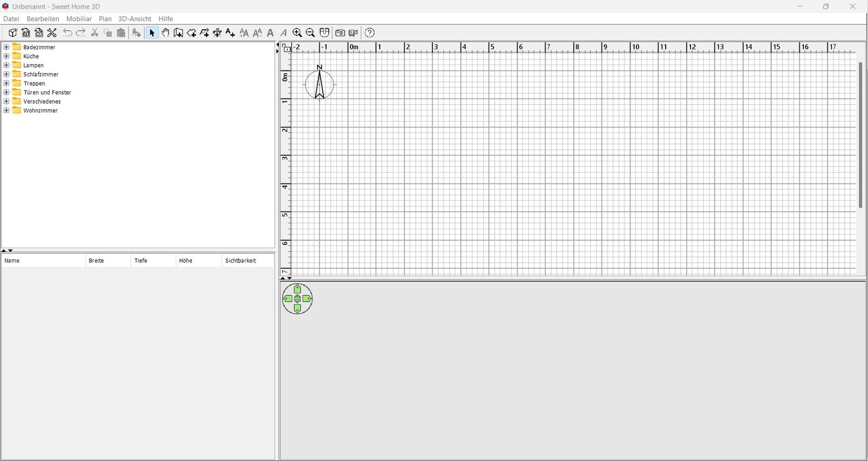Expand the Wohnzimmer folder

coord(7,110)
